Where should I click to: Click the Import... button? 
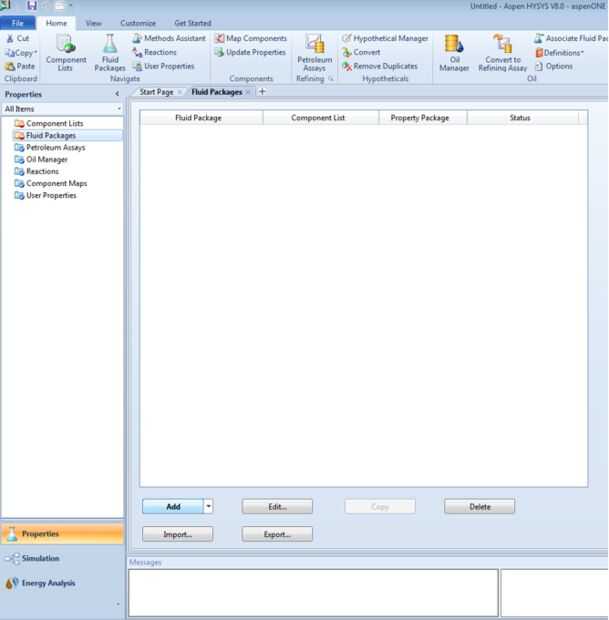coord(178,534)
